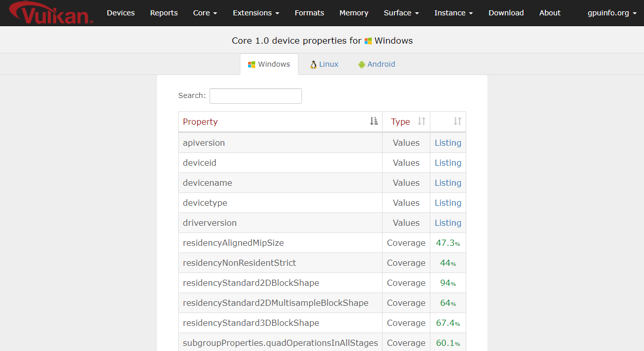
Task: Click the Vulkan logo
Action: (51, 13)
